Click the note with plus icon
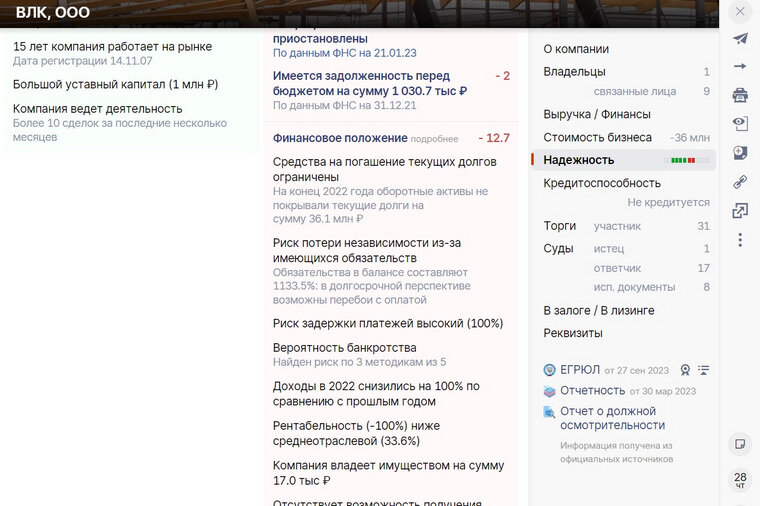760x506 pixels. click(740, 153)
